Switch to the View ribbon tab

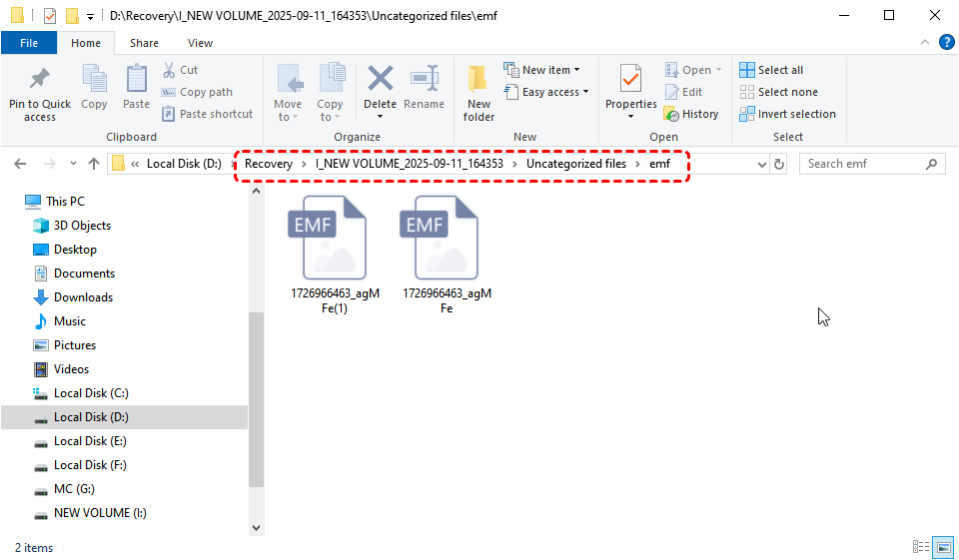coord(200,43)
